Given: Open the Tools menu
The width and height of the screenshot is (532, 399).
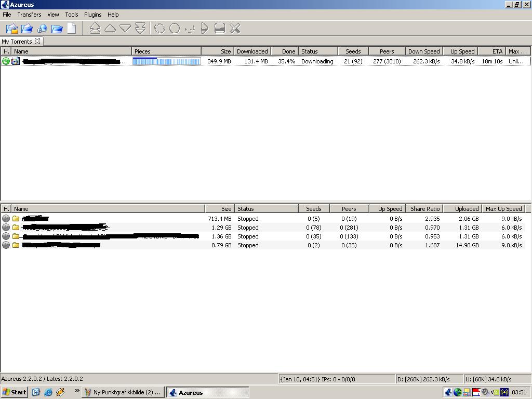Looking at the screenshot, I should point(72,15).
